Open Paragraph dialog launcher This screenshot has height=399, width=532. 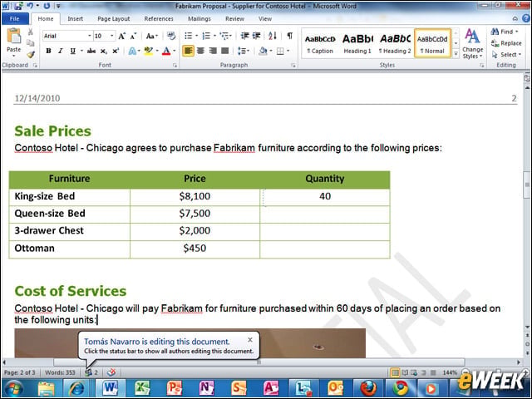tap(293, 66)
